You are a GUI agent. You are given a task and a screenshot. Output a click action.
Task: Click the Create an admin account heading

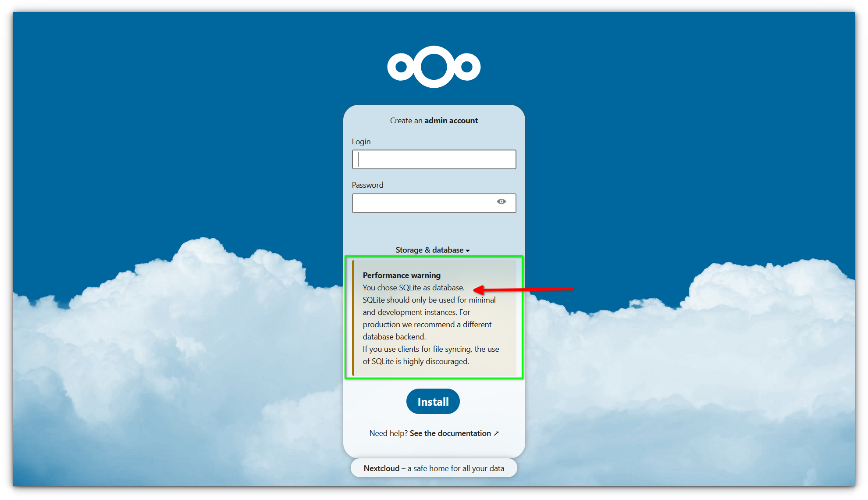(x=434, y=121)
